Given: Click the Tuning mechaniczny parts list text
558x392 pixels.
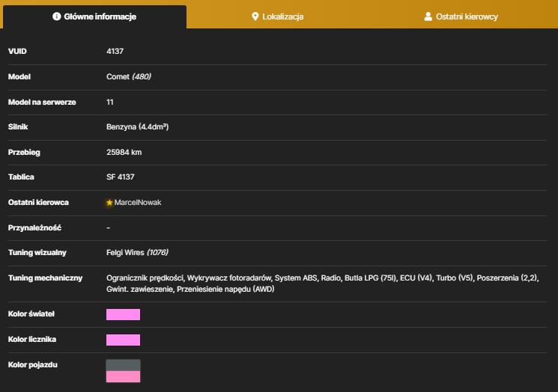Looking at the screenshot, I should click(x=322, y=284).
